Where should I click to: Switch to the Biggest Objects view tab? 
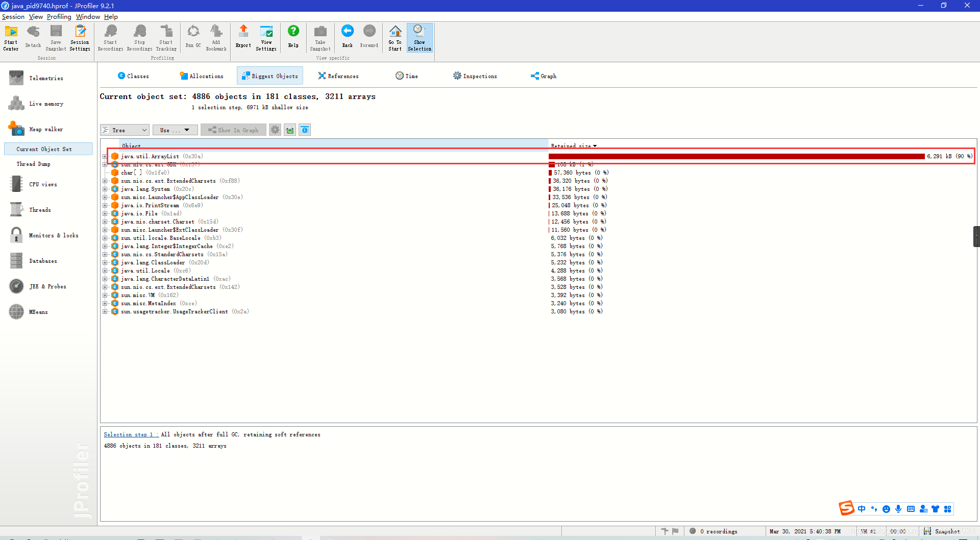tap(270, 76)
